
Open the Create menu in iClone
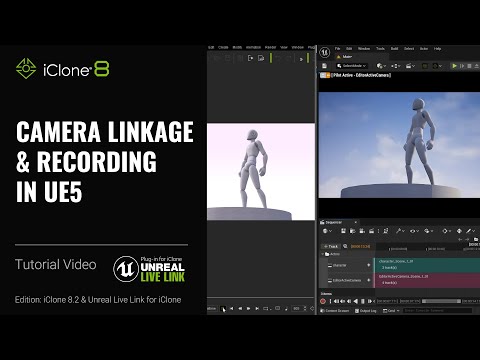tap(223, 47)
